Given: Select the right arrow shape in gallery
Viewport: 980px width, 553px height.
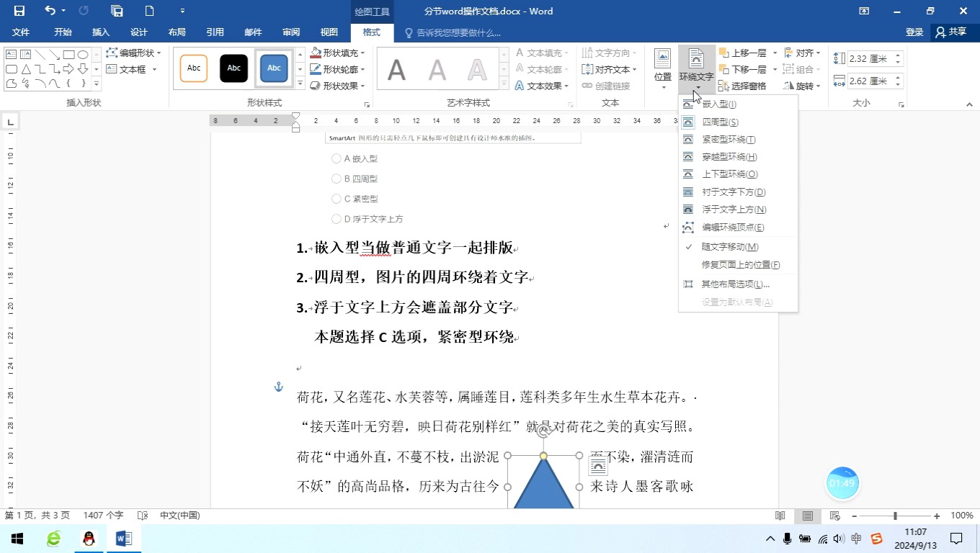Looking at the screenshot, I should (68, 69).
